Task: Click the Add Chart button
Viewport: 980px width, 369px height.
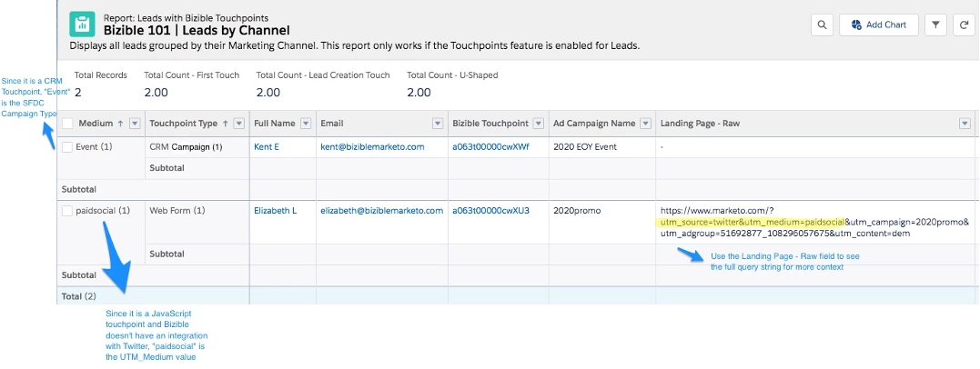Action: tap(879, 25)
